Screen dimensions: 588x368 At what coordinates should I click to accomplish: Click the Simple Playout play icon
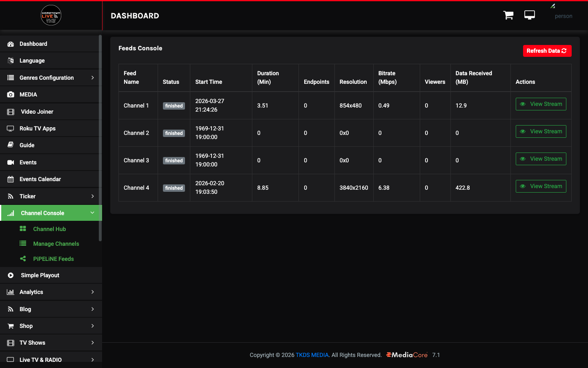(11, 275)
